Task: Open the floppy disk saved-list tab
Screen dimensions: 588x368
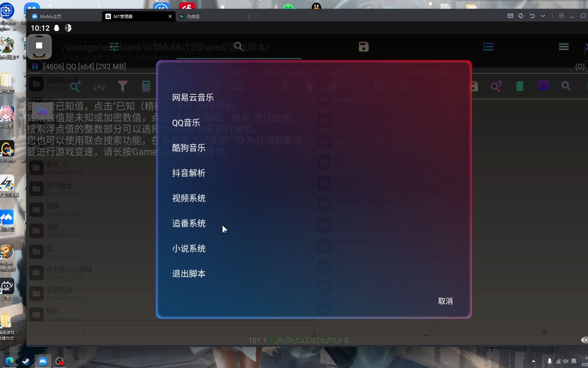Action: click(363, 47)
